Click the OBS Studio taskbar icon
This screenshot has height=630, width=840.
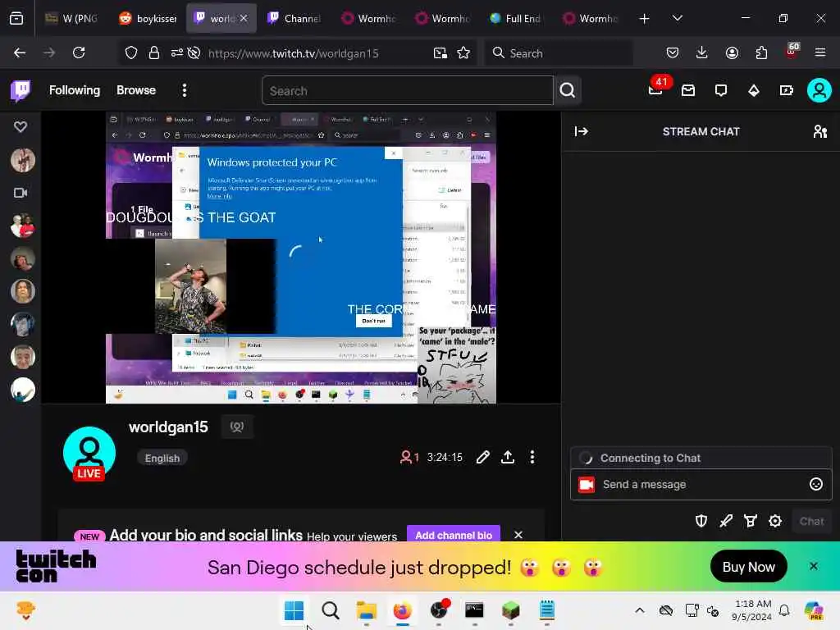(x=439, y=610)
